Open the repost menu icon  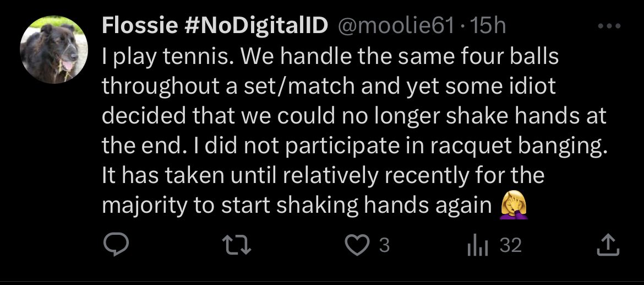pyautogui.click(x=239, y=245)
